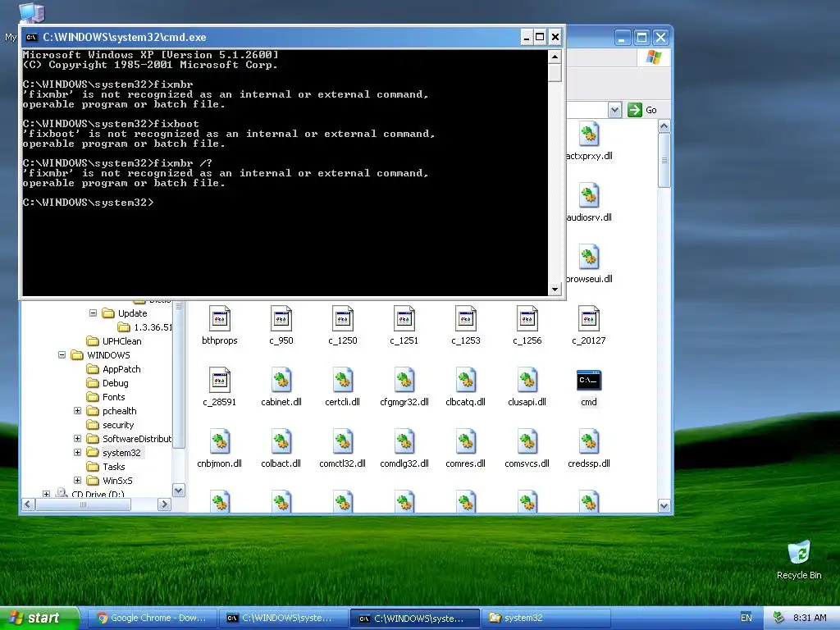Click file list scroll up arrow
The width and height of the screenshot is (840, 630).
point(664,126)
